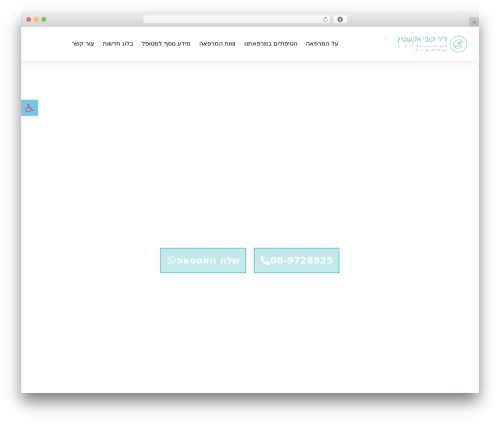Open the accessibility wheelchair widget
Image resolution: width=500 pixels, height=423 pixels.
29,108
